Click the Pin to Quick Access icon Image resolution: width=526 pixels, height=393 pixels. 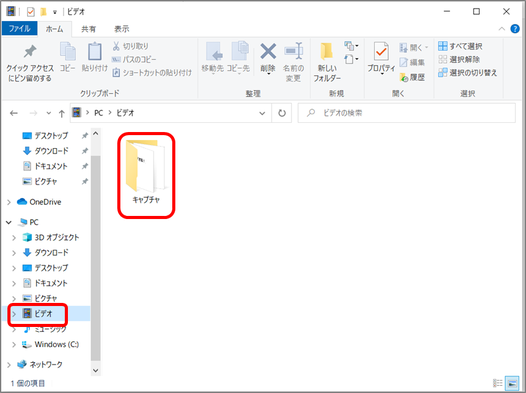pyautogui.click(x=30, y=52)
